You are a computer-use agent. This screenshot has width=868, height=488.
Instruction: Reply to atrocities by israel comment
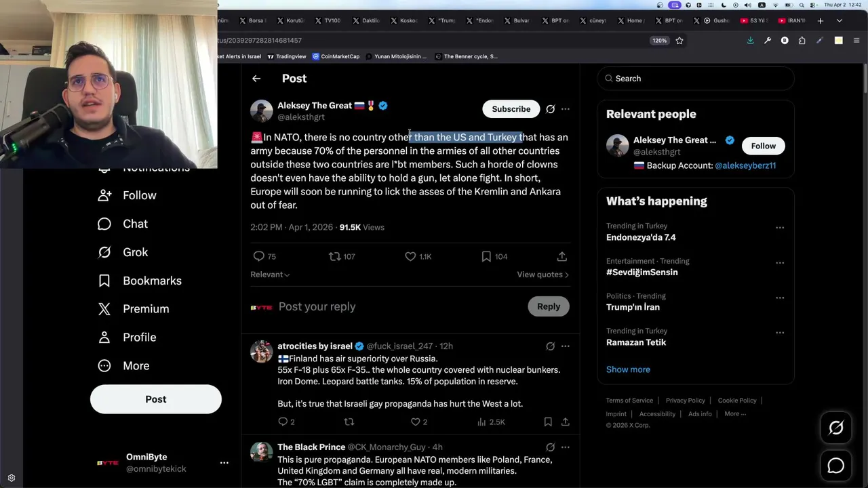(283, 422)
